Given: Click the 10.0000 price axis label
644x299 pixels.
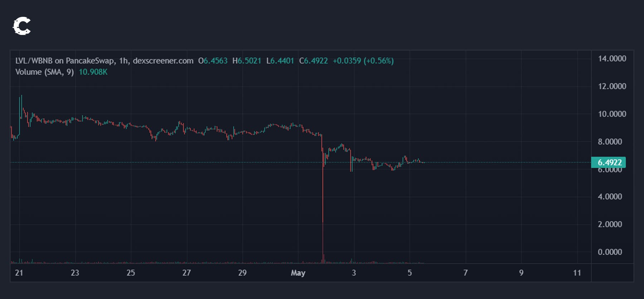Looking at the screenshot, I should [612, 114].
